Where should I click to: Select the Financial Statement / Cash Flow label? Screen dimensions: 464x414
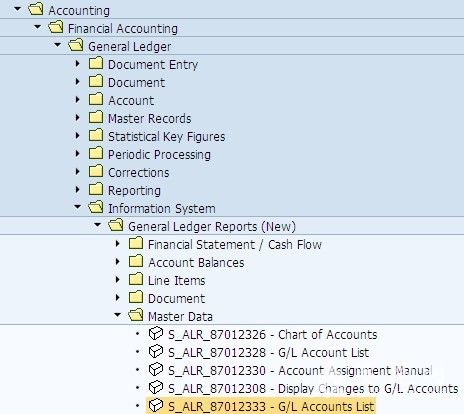click(235, 245)
